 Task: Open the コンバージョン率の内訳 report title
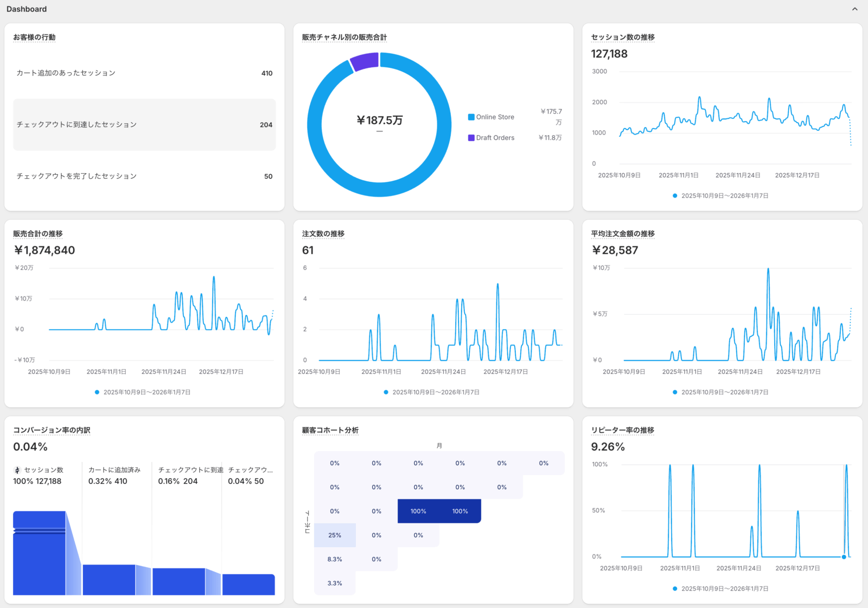pyautogui.click(x=52, y=430)
